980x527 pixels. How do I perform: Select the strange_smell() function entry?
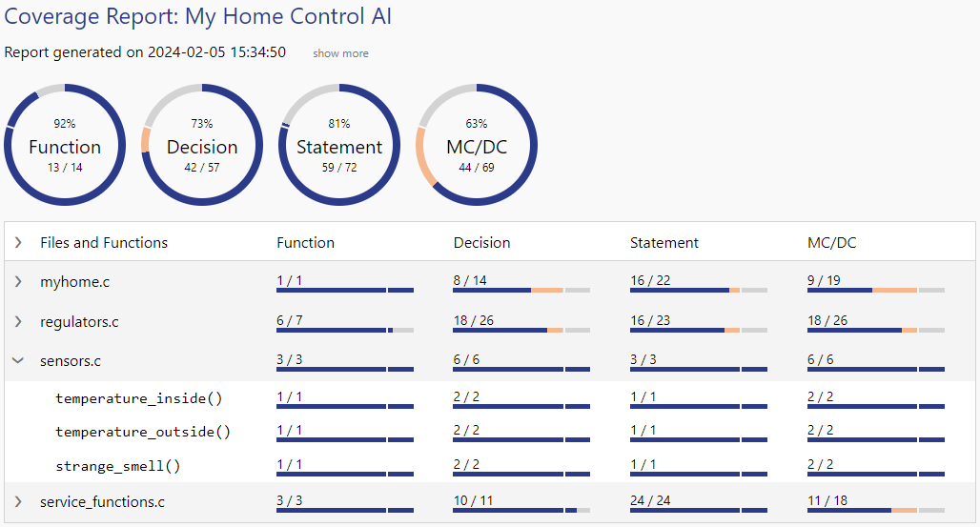point(118,466)
